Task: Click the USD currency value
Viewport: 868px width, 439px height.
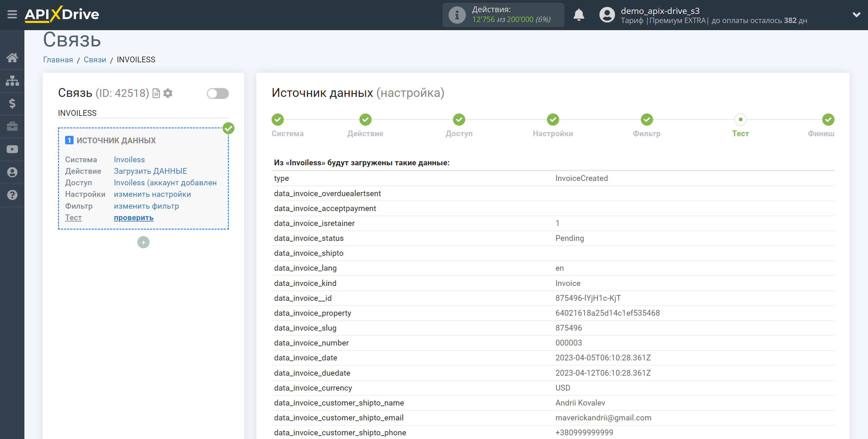Action: point(563,388)
